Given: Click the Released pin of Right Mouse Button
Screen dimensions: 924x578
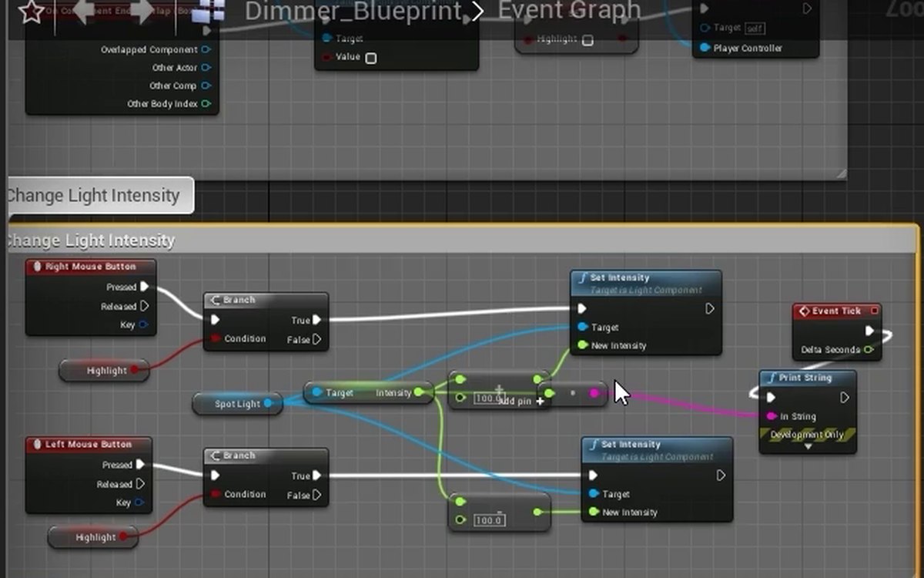Looking at the screenshot, I should click(x=144, y=306).
